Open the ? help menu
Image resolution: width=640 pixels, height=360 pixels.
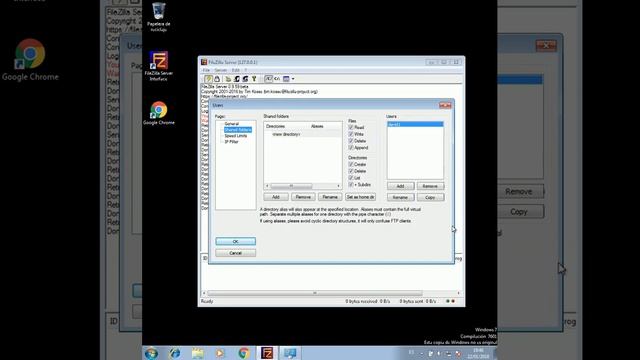(246, 70)
